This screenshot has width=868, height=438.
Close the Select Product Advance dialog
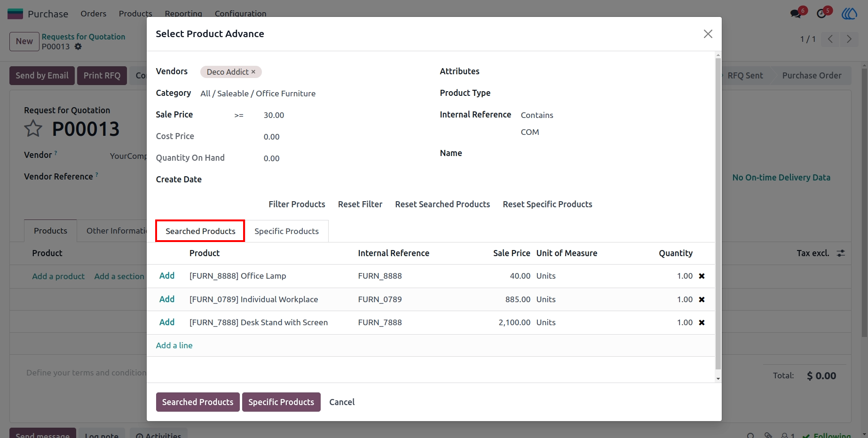708,34
